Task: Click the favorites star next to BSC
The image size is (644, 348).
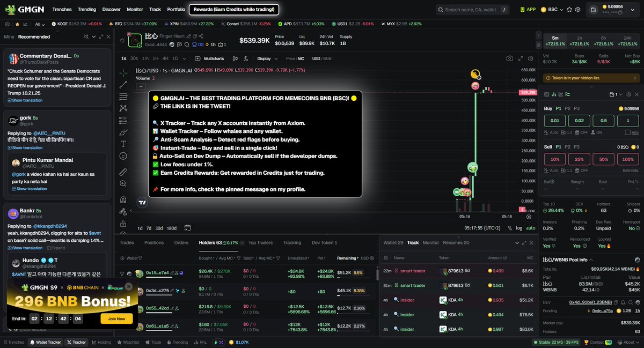Action: click(x=570, y=9)
